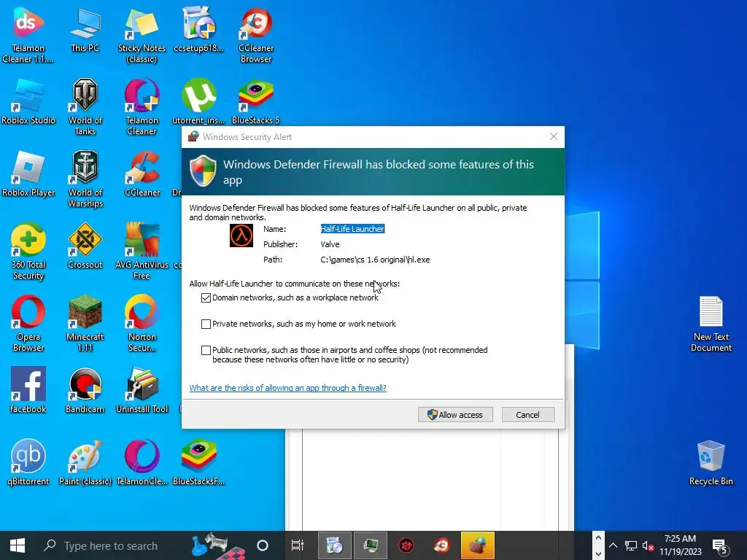The height and width of the screenshot is (560, 747).
Task: Open Task View on taskbar
Action: pyautogui.click(x=298, y=545)
